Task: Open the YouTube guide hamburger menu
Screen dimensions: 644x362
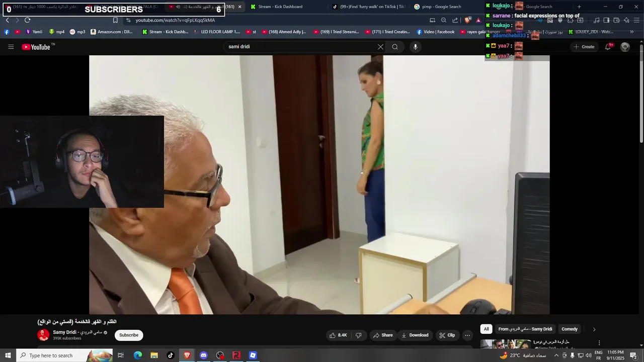Action: coord(11,47)
